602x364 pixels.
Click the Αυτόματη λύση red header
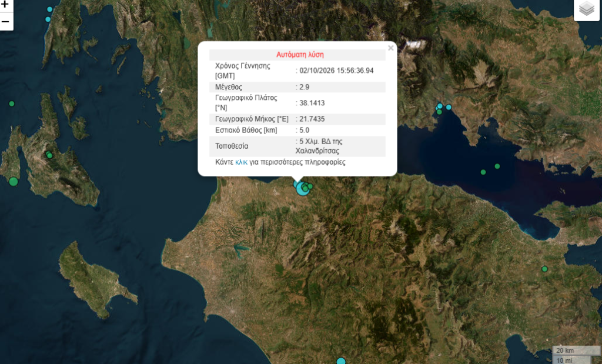(300, 55)
